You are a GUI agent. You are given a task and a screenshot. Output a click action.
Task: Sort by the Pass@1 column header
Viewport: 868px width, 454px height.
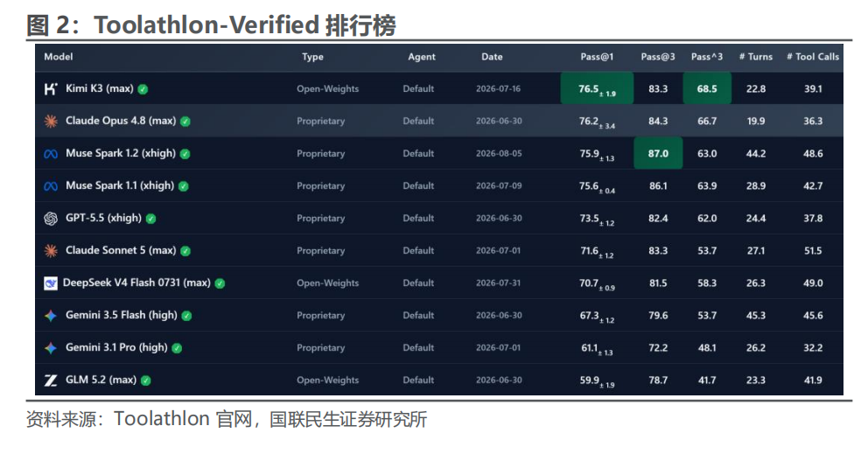[597, 57]
